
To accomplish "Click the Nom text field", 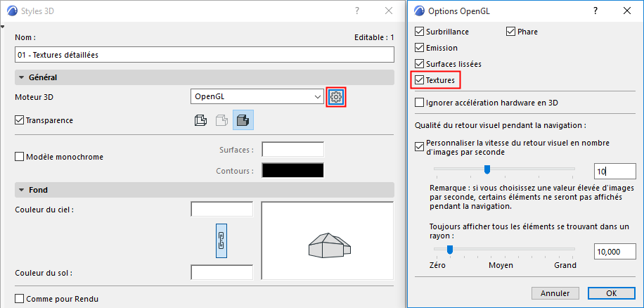I will point(204,54).
